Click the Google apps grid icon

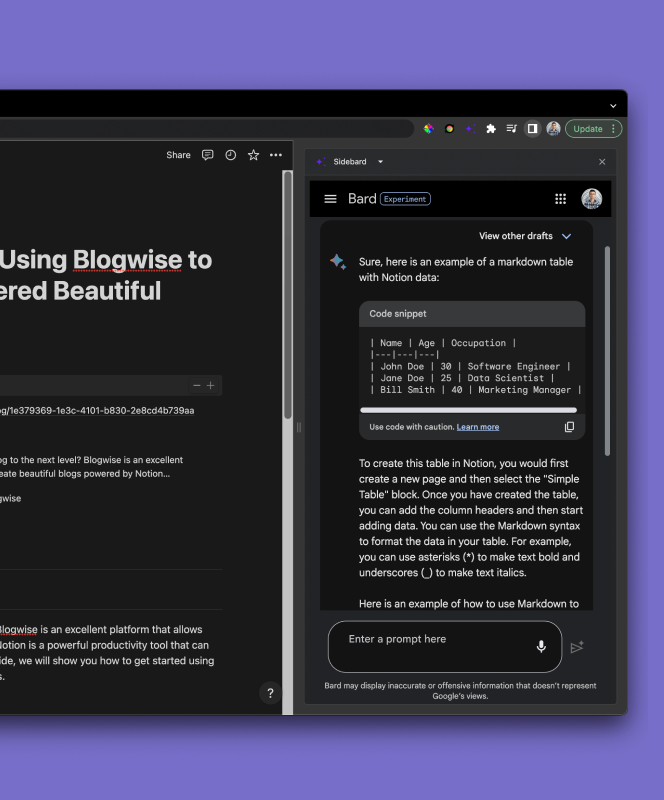click(560, 199)
